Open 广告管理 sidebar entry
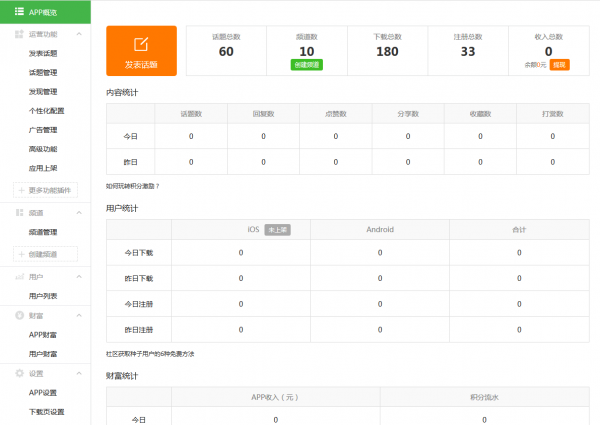Image resolution: width=600 pixels, height=425 pixels. point(43,130)
